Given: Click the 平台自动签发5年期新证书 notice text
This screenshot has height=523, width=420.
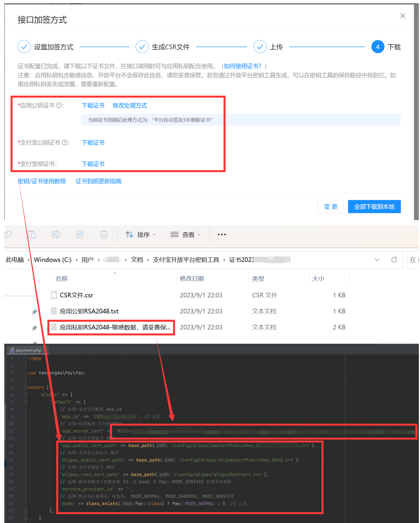Looking at the screenshot, I should (x=150, y=120).
